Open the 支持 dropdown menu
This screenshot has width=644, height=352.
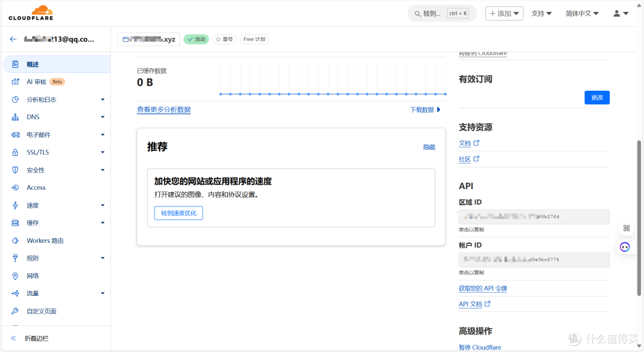pyautogui.click(x=541, y=13)
